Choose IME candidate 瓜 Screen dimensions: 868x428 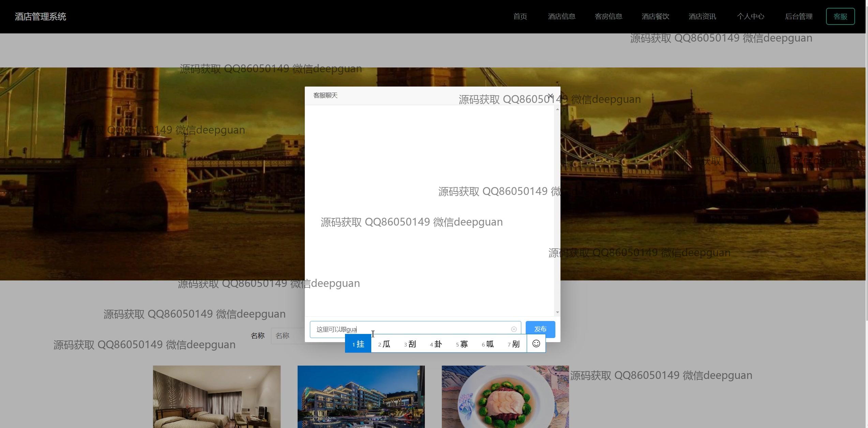tap(384, 344)
